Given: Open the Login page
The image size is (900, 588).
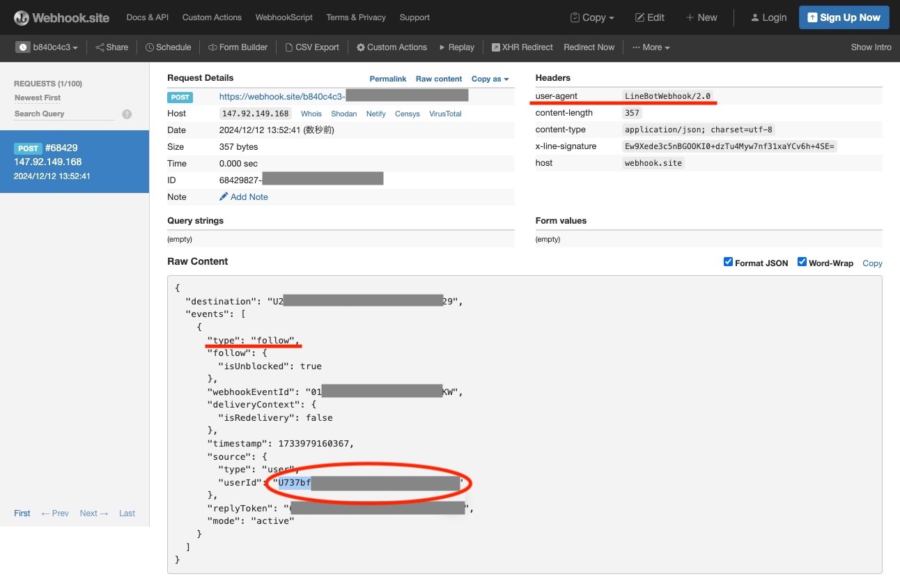Looking at the screenshot, I should coord(768,17).
